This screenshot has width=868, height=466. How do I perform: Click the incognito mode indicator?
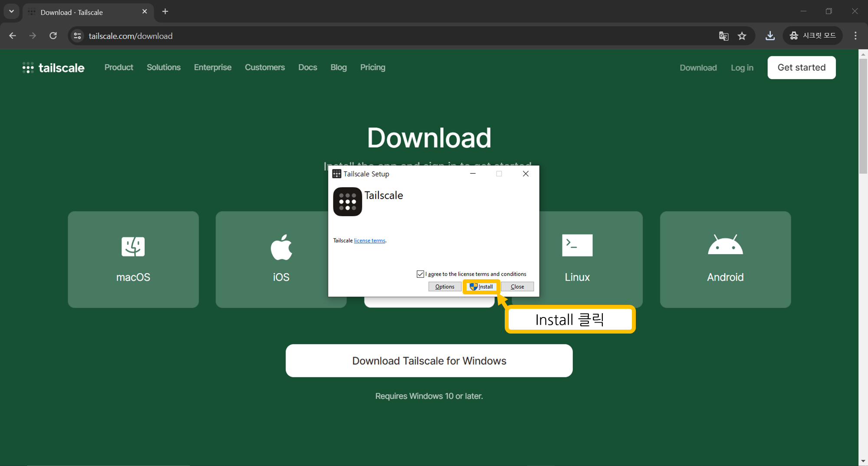(812, 36)
